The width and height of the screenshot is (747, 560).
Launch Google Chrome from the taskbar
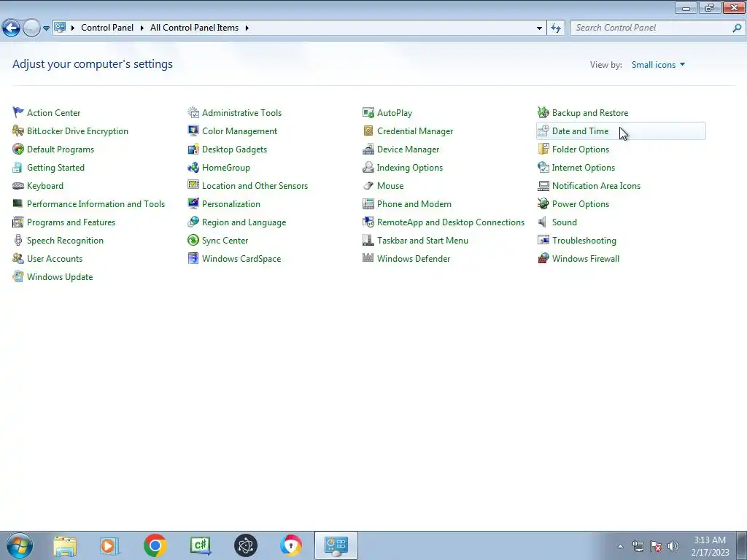pyautogui.click(x=155, y=545)
